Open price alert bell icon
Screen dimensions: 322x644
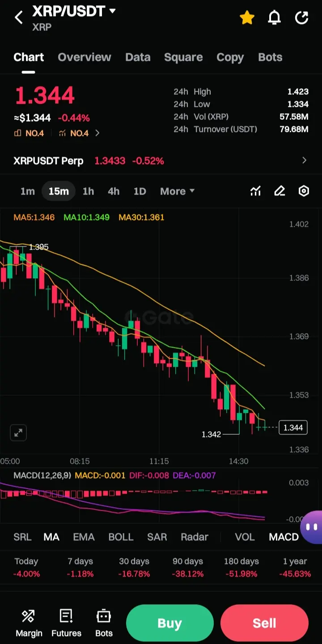point(274,17)
